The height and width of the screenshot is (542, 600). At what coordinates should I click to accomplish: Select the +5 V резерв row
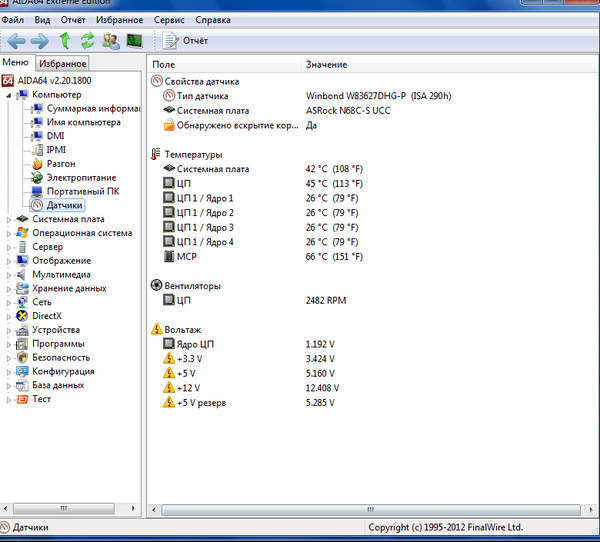pyautogui.click(x=249, y=403)
